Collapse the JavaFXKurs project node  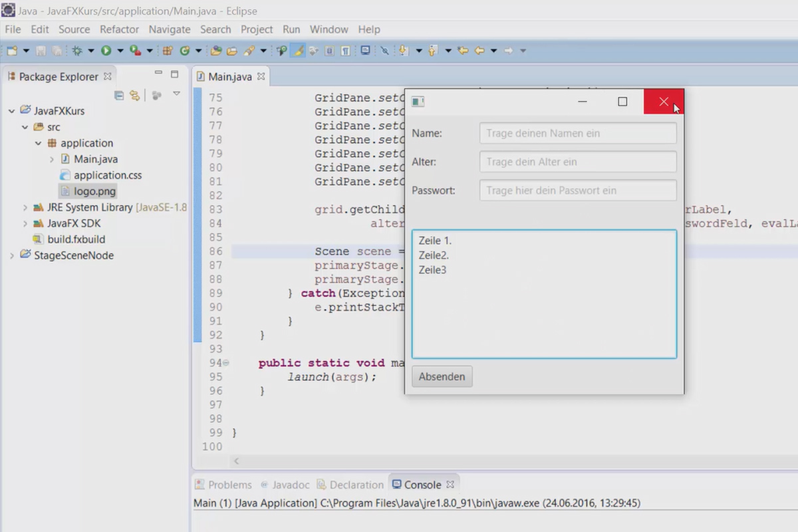11,111
